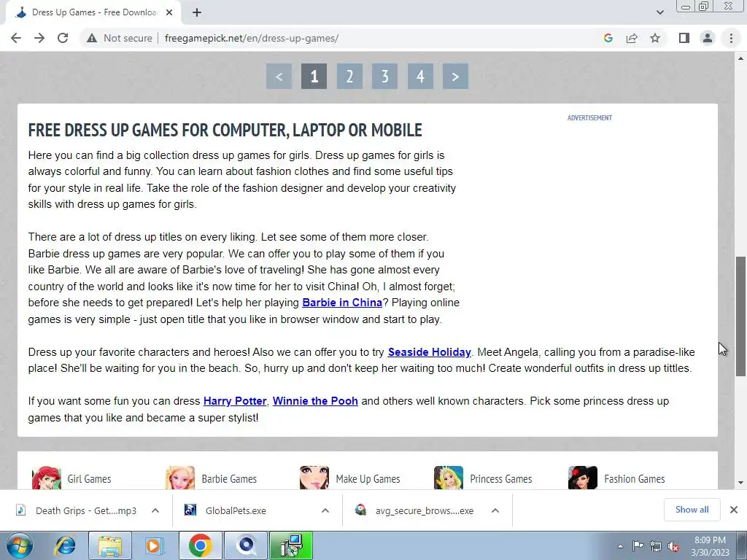The height and width of the screenshot is (560, 747).
Task: Expand options for GlobalPets.exe download
Action: [x=325, y=510]
